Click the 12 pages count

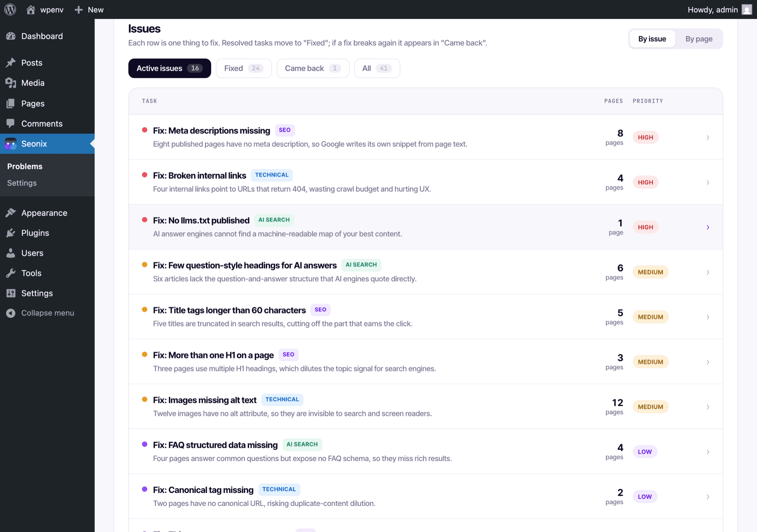[614, 407]
